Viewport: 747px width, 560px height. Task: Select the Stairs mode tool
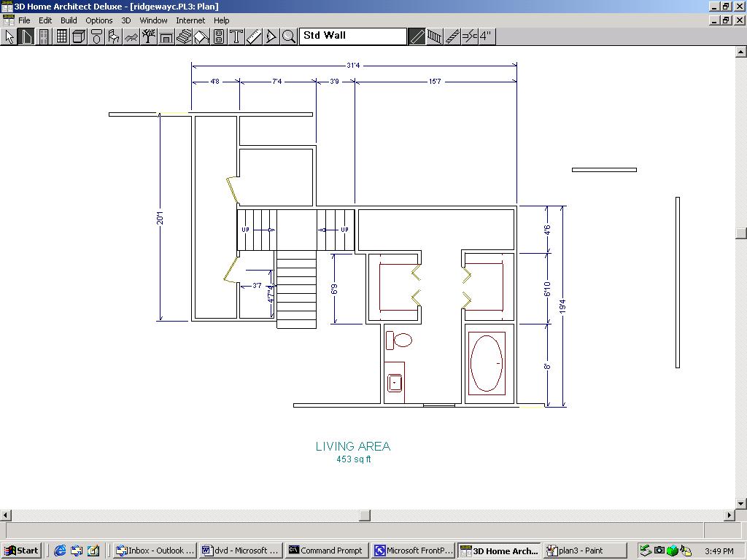[x=184, y=36]
